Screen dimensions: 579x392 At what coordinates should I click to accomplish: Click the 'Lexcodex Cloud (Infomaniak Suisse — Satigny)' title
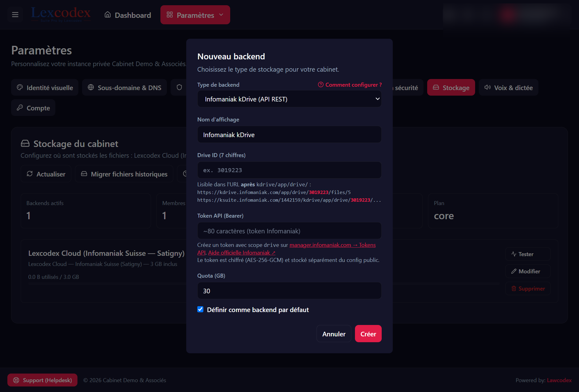tap(106, 253)
